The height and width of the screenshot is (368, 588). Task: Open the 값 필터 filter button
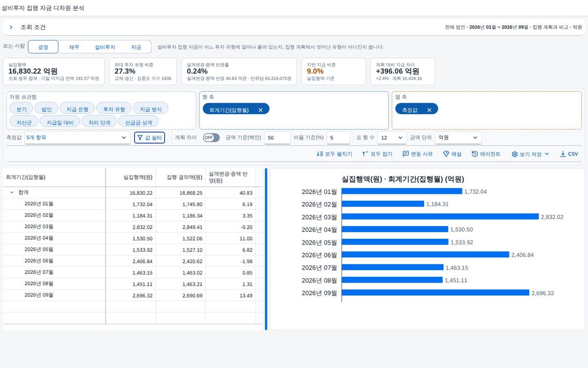tap(149, 138)
